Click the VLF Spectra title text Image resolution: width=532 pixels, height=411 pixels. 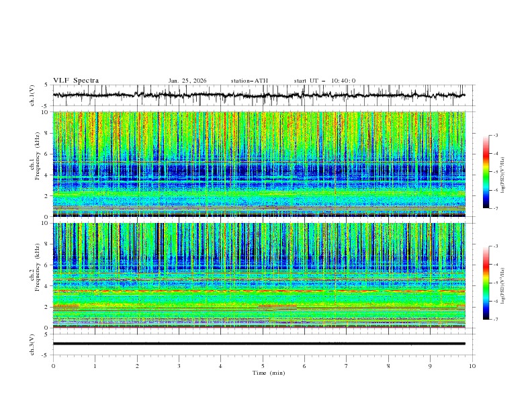coord(76,81)
